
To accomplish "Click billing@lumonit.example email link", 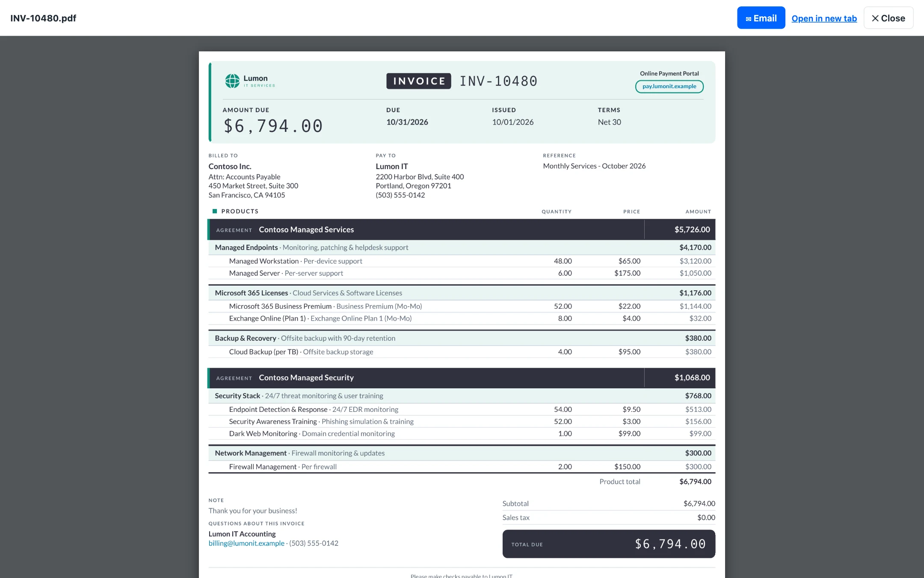I will (x=246, y=543).
